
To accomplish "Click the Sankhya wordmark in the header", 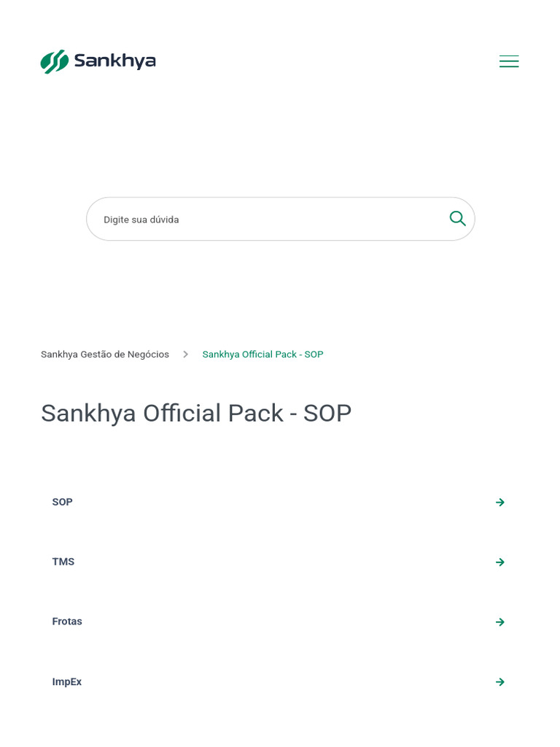I will tap(114, 61).
